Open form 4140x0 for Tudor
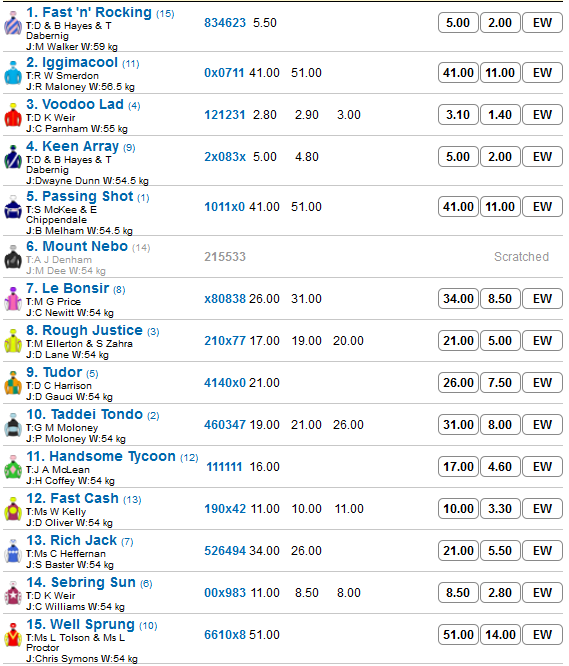This screenshot has width=569, height=666. (225, 383)
